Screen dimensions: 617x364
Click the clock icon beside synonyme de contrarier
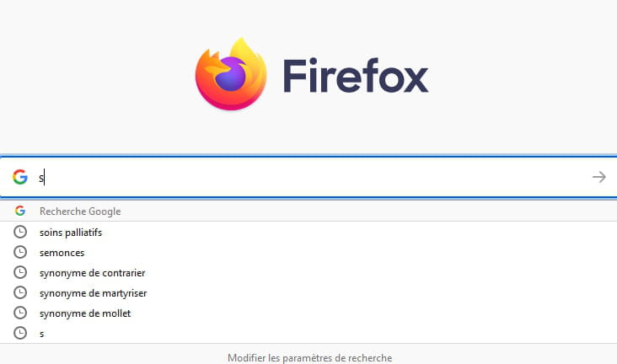point(20,272)
